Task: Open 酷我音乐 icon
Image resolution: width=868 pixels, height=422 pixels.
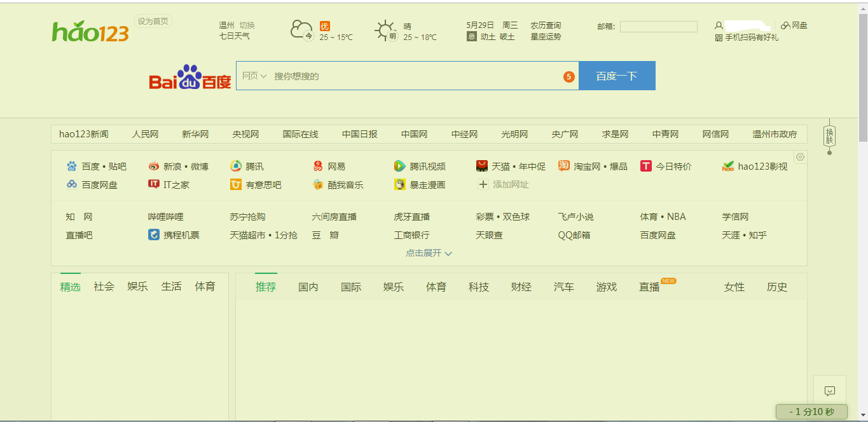Action: (318, 185)
